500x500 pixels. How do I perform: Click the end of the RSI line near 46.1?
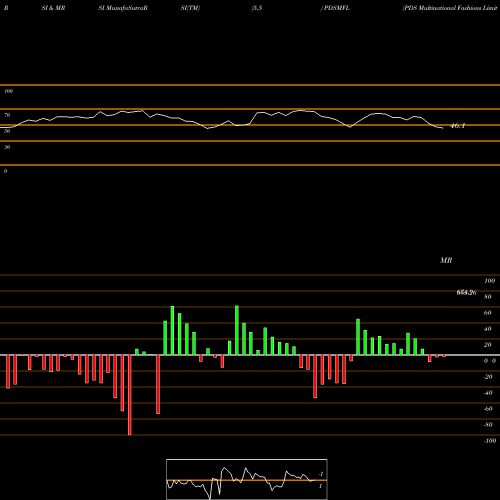point(442,128)
